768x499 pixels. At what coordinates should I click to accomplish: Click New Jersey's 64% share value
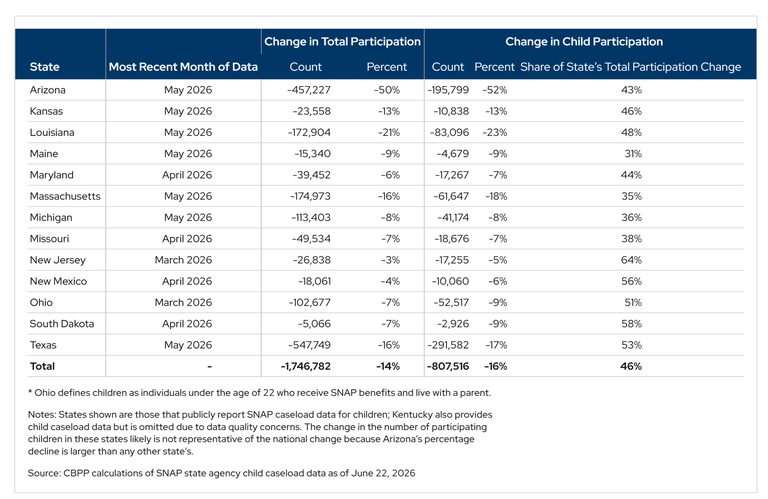point(631,260)
